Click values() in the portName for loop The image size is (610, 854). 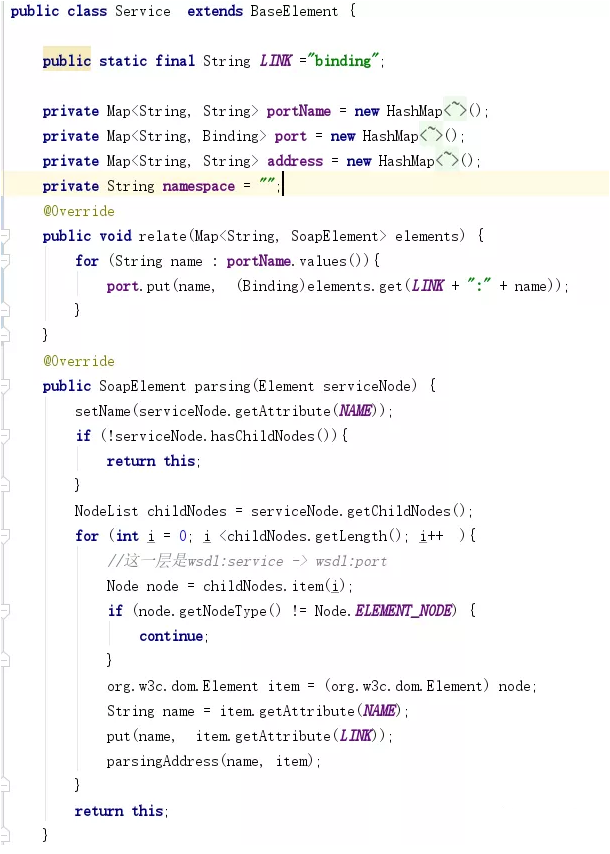point(333,261)
